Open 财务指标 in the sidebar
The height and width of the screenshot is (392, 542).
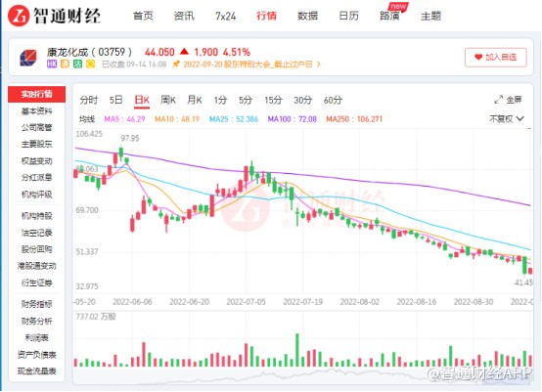pyautogui.click(x=36, y=304)
